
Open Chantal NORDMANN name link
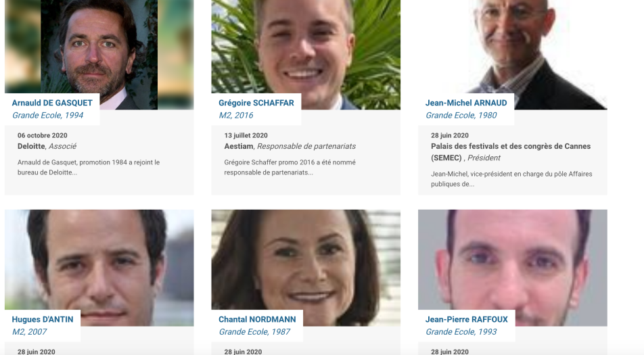click(x=257, y=319)
